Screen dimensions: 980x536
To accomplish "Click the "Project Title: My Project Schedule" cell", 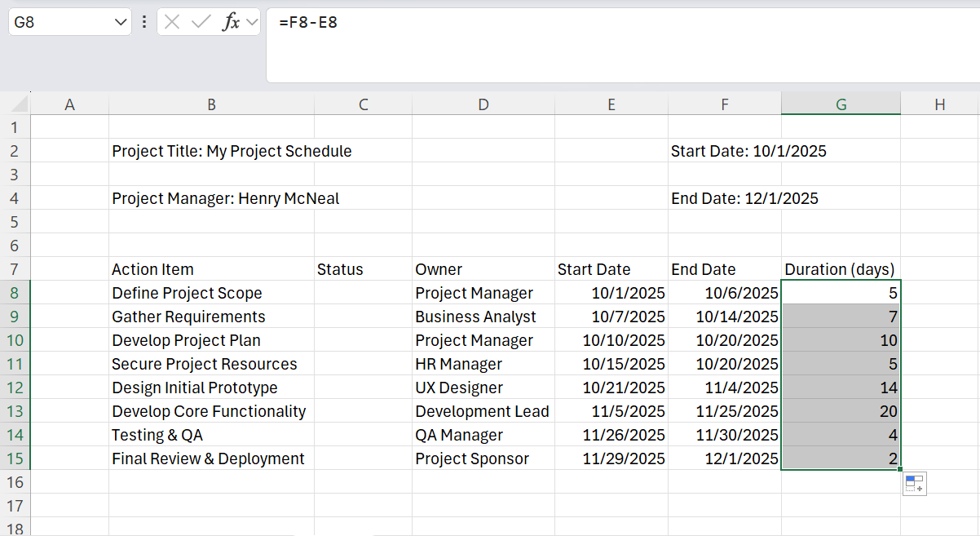I will tap(232, 151).
